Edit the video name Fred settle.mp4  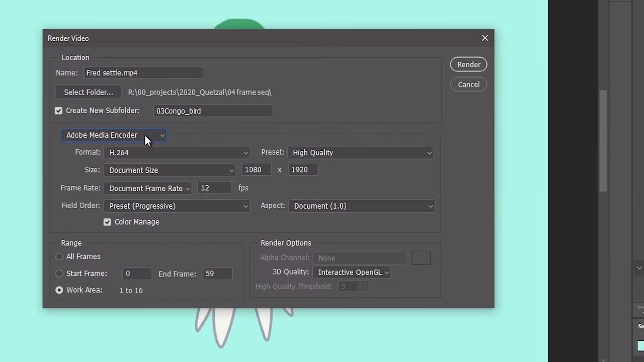(x=143, y=72)
